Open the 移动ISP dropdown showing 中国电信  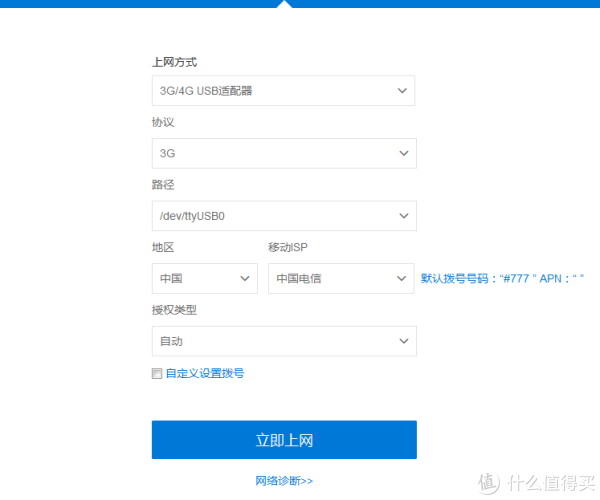coord(341,279)
